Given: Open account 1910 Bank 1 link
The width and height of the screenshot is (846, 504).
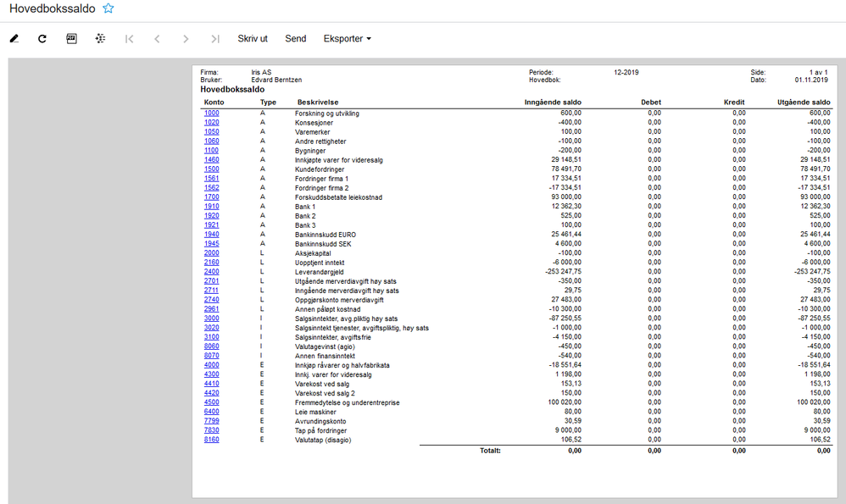Looking at the screenshot, I should pyautogui.click(x=212, y=207).
